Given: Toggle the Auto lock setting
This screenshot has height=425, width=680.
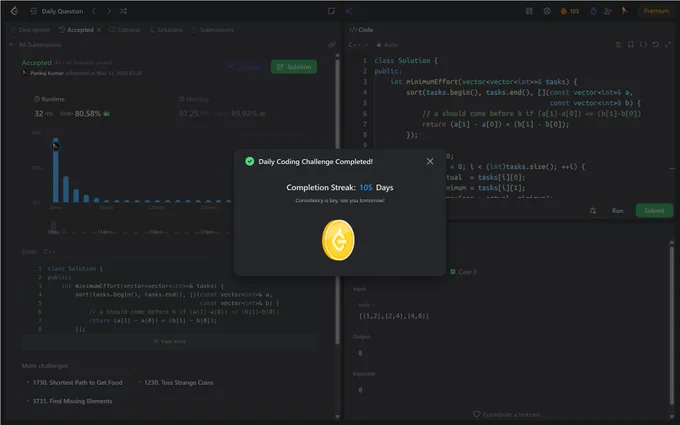Looking at the screenshot, I should 387,45.
